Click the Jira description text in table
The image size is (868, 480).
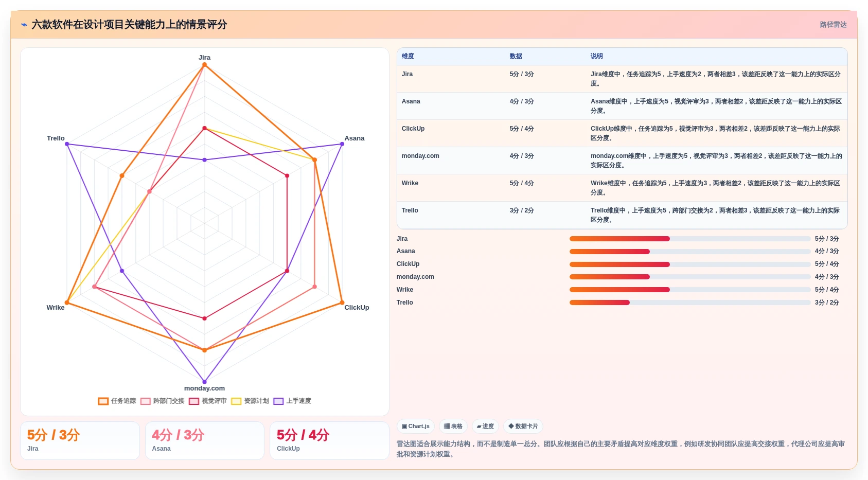(x=716, y=79)
